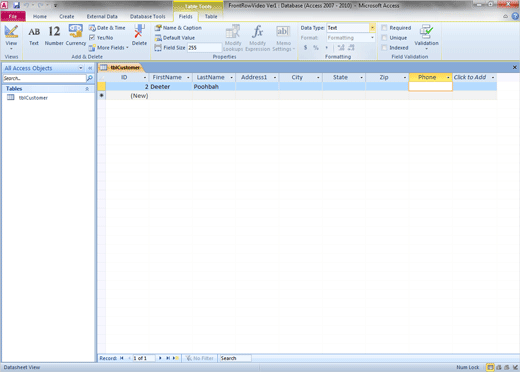Go to the first record
The height and width of the screenshot is (372, 520).
(122, 358)
